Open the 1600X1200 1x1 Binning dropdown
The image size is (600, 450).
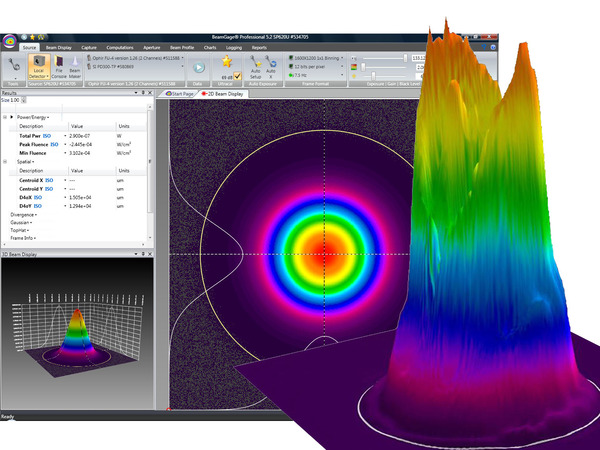320,57
